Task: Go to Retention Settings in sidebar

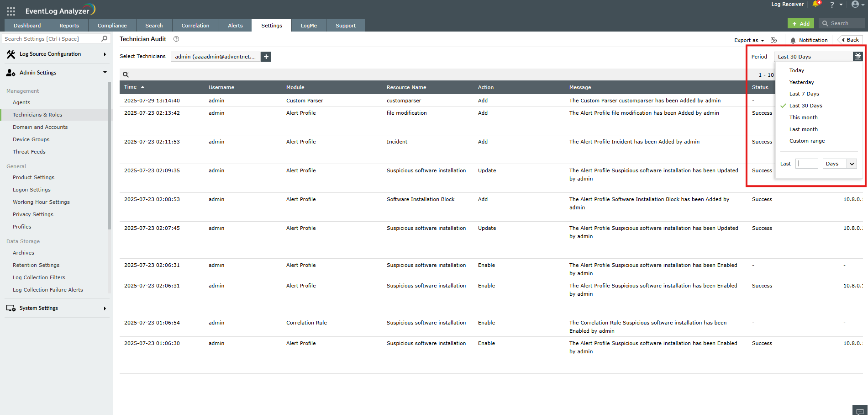Action: 36,265
